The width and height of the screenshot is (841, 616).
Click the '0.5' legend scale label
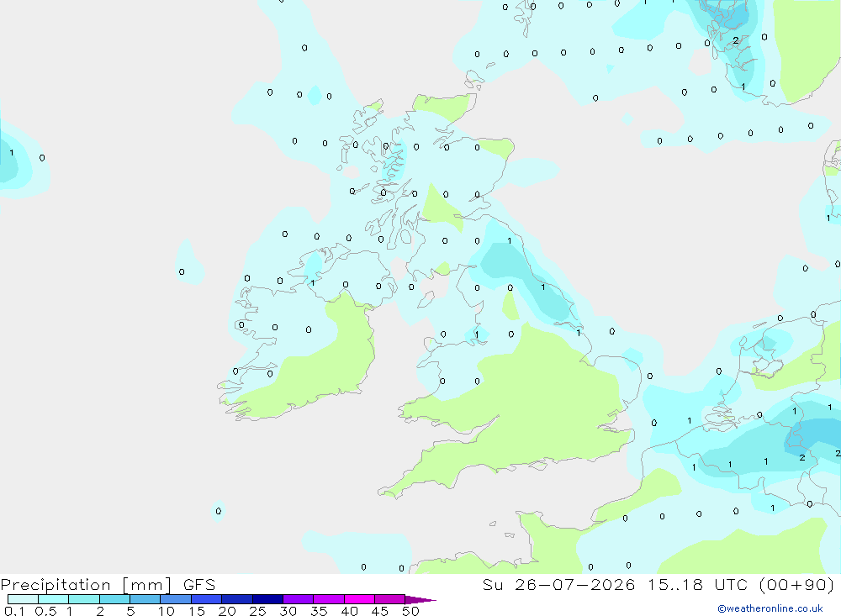(x=45, y=611)
